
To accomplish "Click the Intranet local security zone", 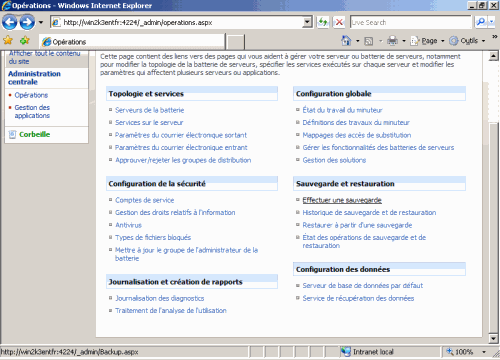I will [367, 352].
